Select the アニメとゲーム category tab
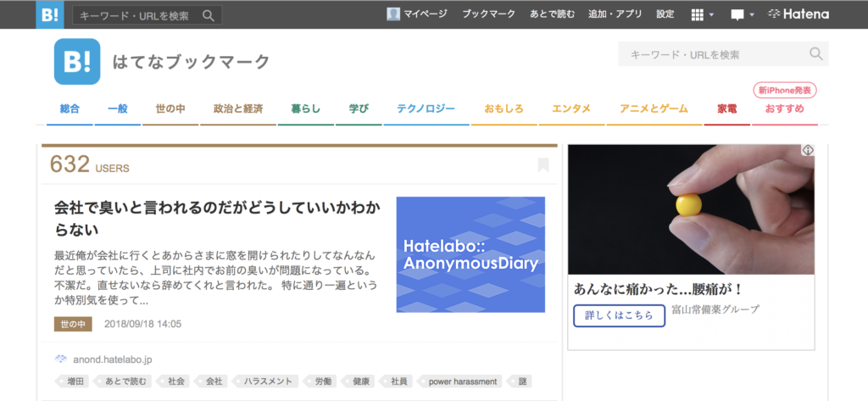 tap(654, 109)
